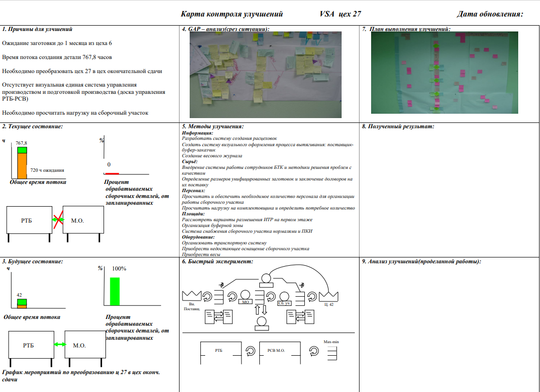The width and height of the screenshot is (540, 392).
Task: Click heading '2. Текущее состояние:'
Action: click(x=32, y=126)
